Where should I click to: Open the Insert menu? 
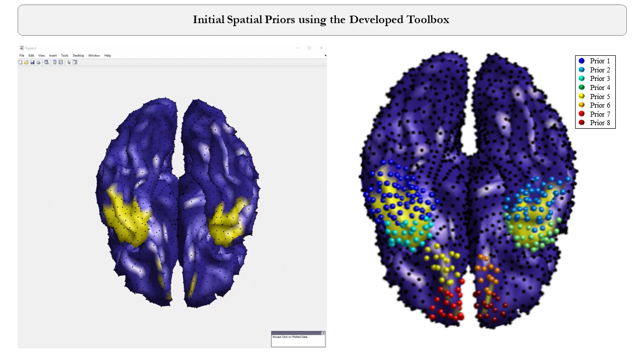point(53,55)
